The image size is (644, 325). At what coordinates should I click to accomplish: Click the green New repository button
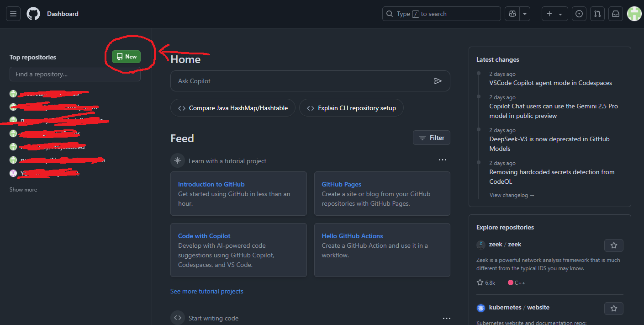coord(127,57)
